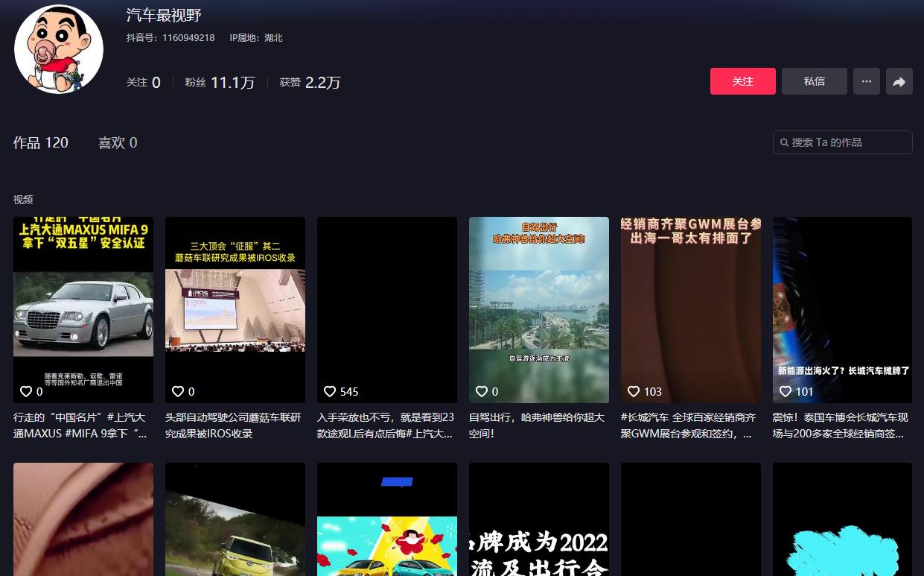Switch to the 作品 120 tab

41,142
